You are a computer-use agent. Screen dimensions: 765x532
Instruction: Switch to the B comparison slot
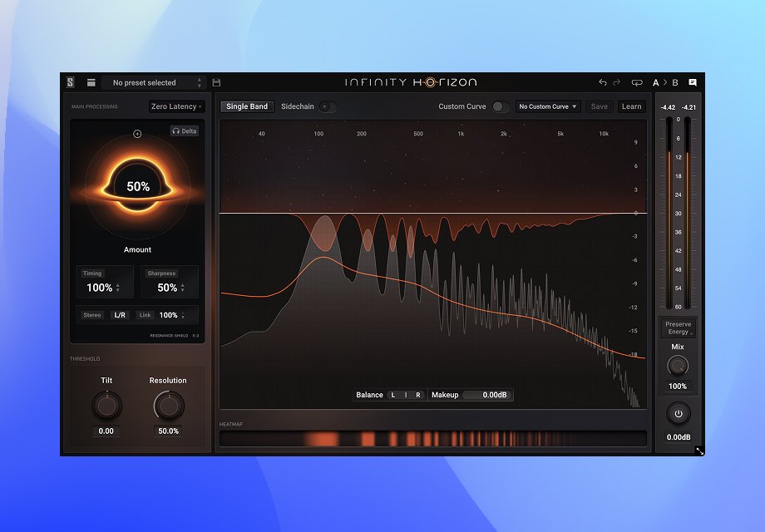coord(675,82)
